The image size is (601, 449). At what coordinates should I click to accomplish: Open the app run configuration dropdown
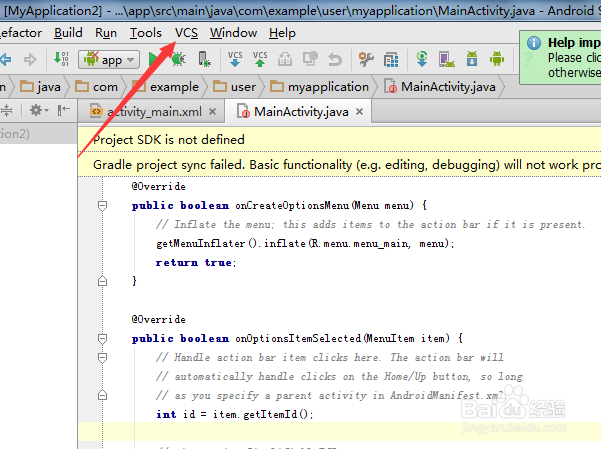click(109, 60)
